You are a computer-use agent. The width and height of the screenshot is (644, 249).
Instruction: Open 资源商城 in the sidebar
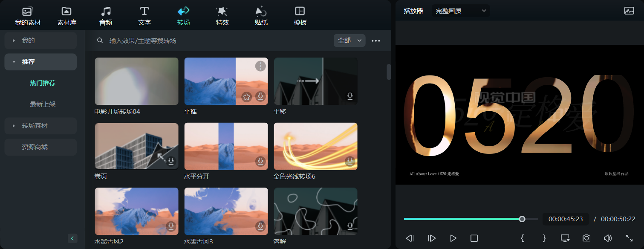pyautogui.click(x=40, y=147)
